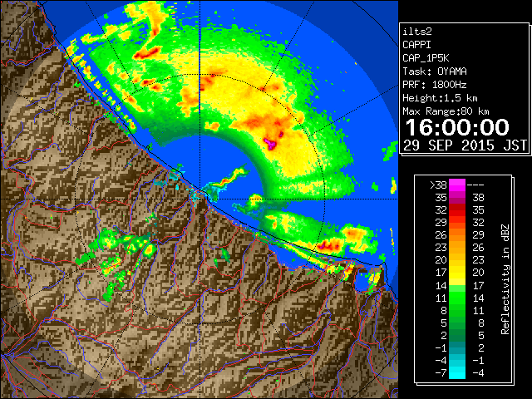Click the 'PRF: 1800Hz' entry

[435, 85]
